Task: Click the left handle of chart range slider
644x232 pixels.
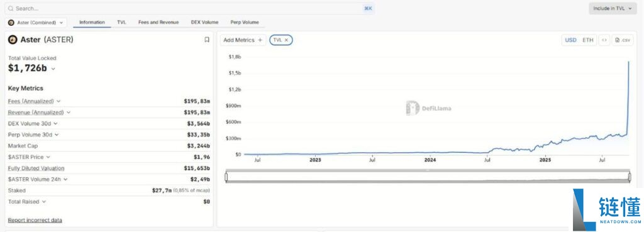Action: point(226,177)
